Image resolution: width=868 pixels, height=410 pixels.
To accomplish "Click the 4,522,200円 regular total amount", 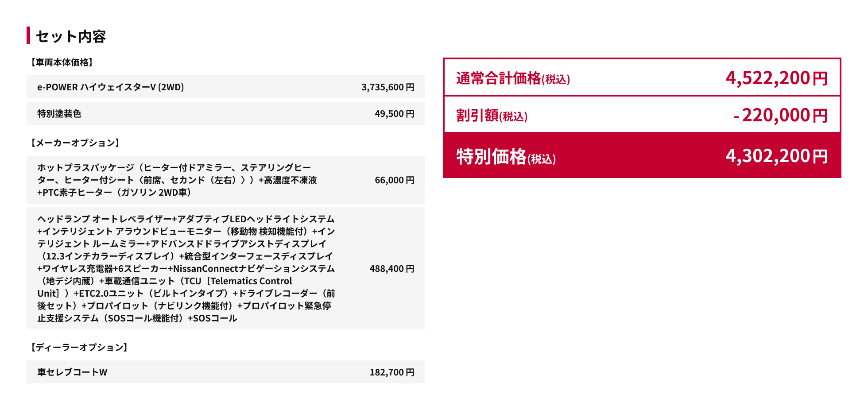I will pos(776,78).
